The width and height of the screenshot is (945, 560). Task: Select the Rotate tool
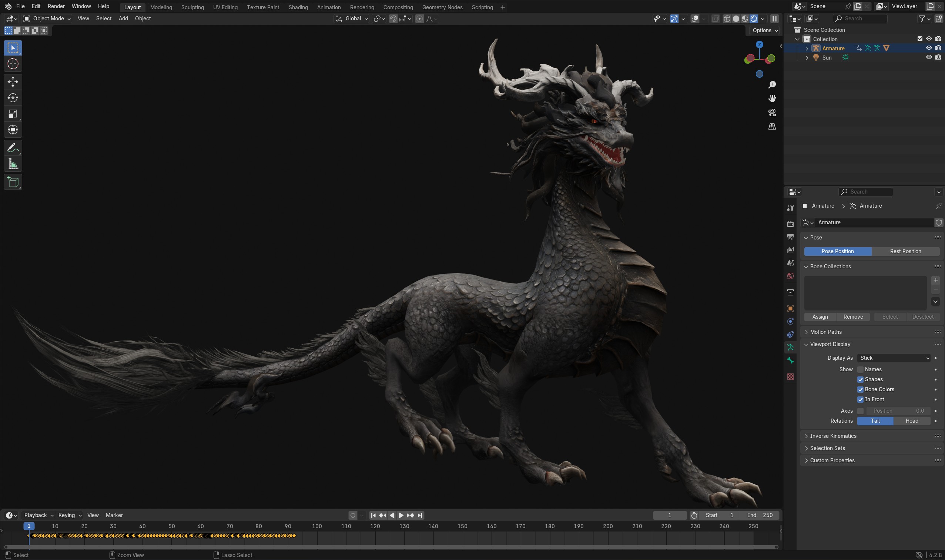point(13,98)
